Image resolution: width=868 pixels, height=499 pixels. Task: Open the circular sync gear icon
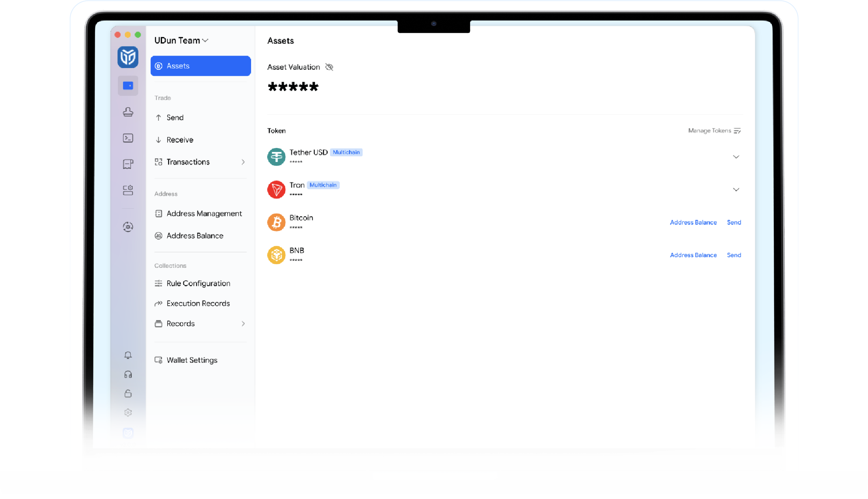[x=128, y=227]
